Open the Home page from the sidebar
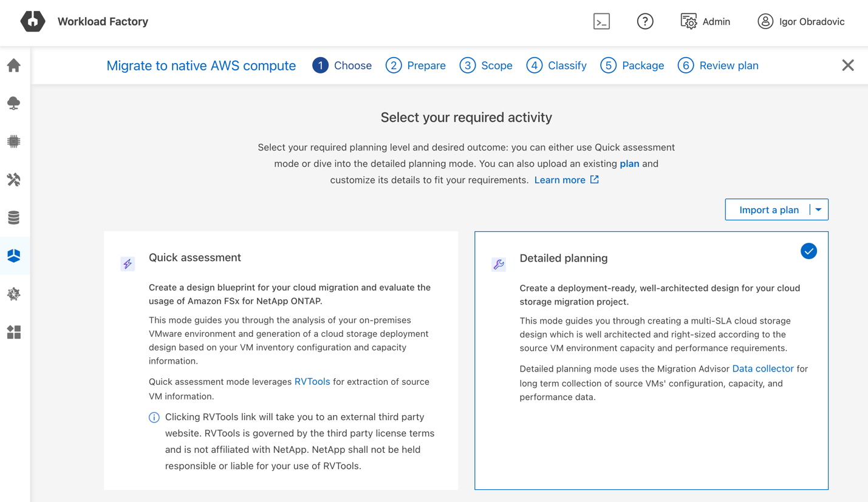 pos(13,64)
